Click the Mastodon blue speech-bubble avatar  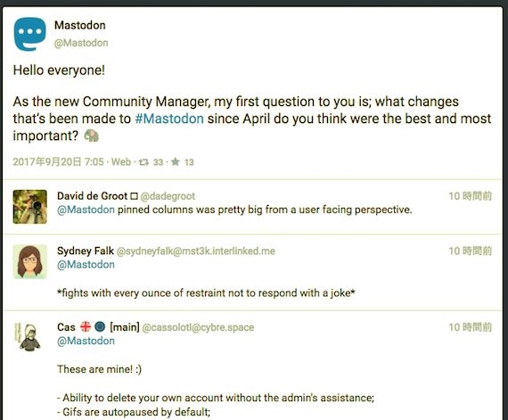click(30, 35)
